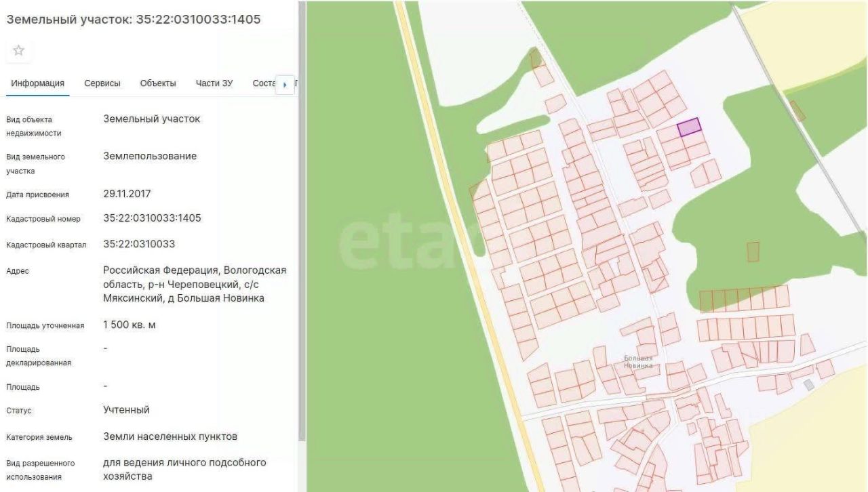This screenshot has width=868, height=492.
Task: Click the date value 29.11.2017
Action: pyautogui.click(x=127, y=194)
